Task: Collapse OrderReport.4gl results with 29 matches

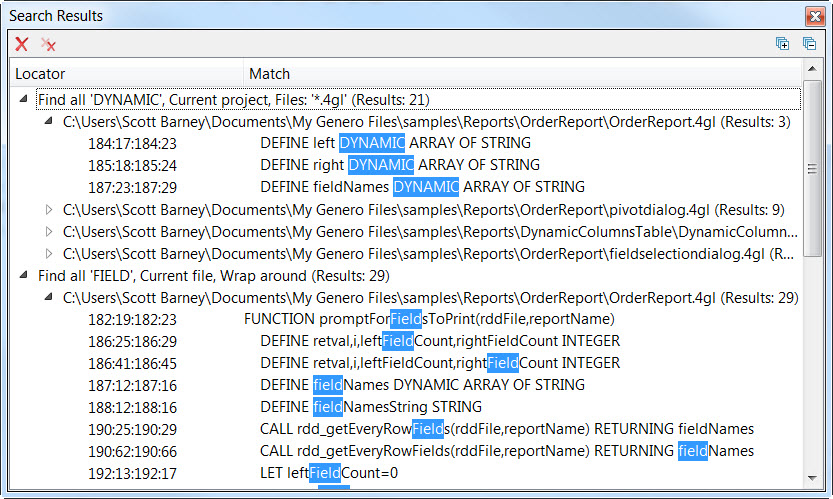Action: [48, 298]
